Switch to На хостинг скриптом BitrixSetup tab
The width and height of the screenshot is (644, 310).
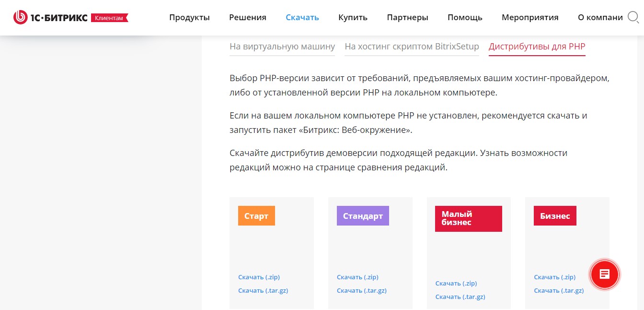pos(412,47)
